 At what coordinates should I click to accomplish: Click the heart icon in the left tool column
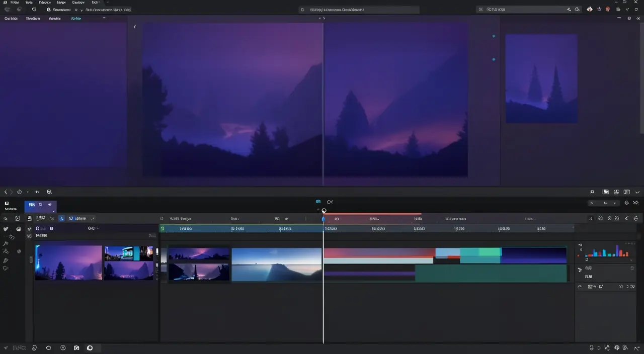6,229
